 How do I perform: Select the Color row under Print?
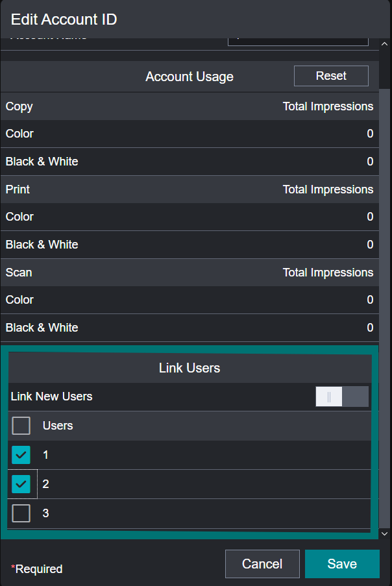click(190, 217)
